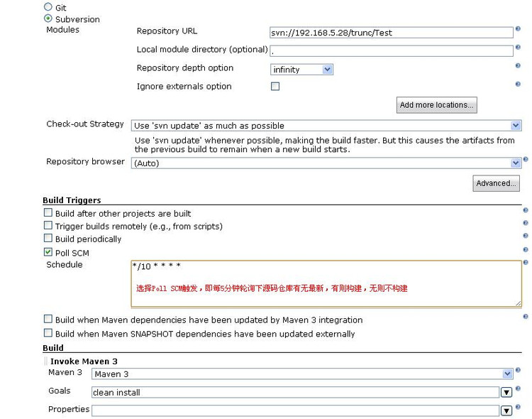
Task: Select the Subversion radio button
Action: point(48,18)
